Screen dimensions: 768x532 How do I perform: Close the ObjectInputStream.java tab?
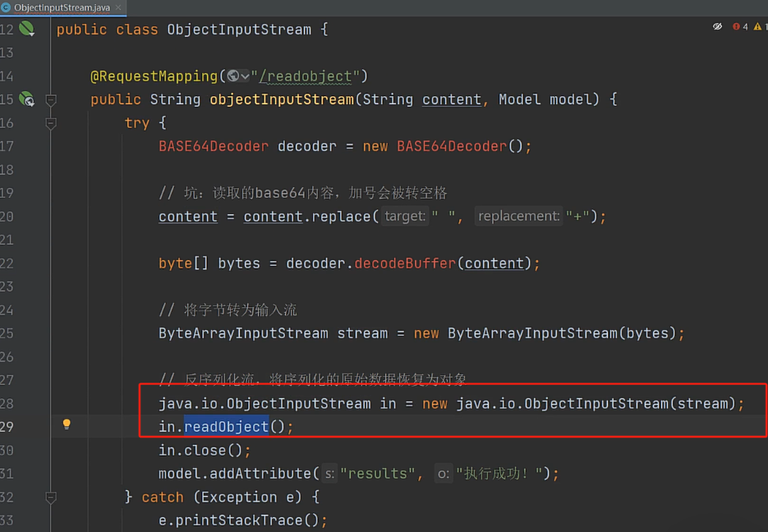tap(119, 7)
